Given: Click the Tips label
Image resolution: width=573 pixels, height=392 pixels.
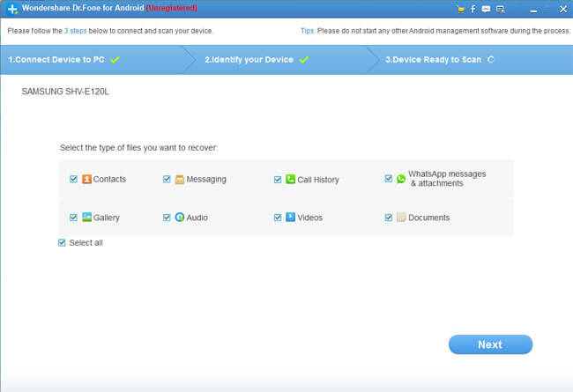Looking at the screenshot, I should coord(308,31).
